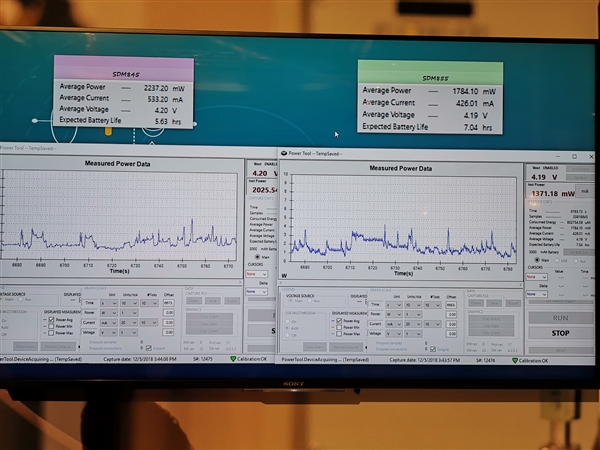Open Voltage unit dropdown in left window
600x450 pixels.
coord(109,333)
